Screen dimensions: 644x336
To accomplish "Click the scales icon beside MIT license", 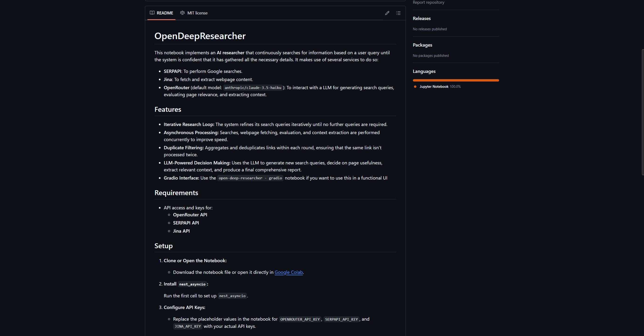I will [x=182, y=13].
